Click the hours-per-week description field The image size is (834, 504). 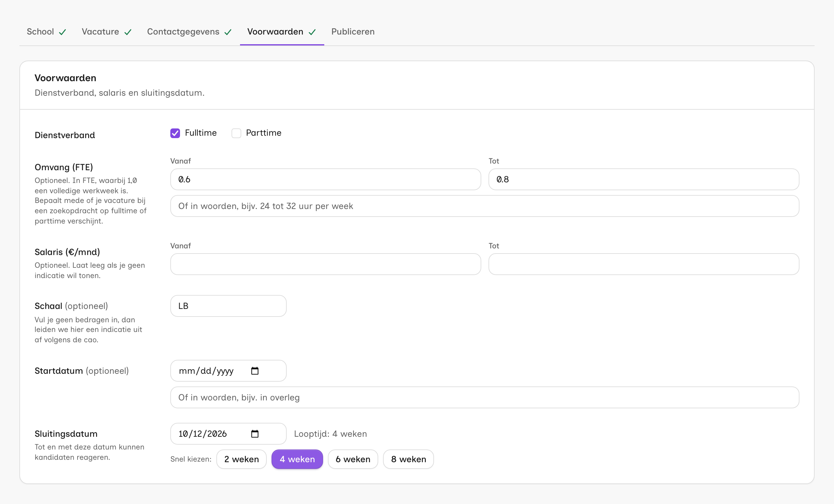(x=485, y=206)
